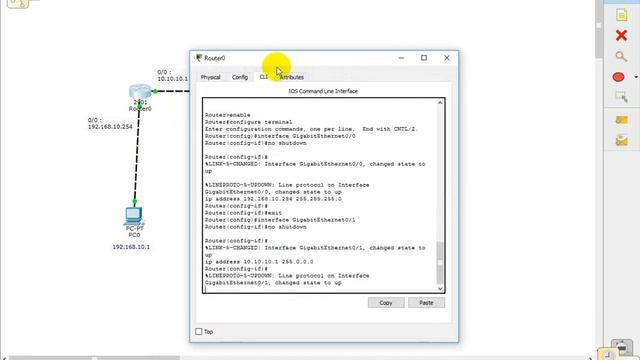Click the 'Router#configure terminal' line
Image resolution: width=640 pixels, height=360 pixels.
(248, 122)
